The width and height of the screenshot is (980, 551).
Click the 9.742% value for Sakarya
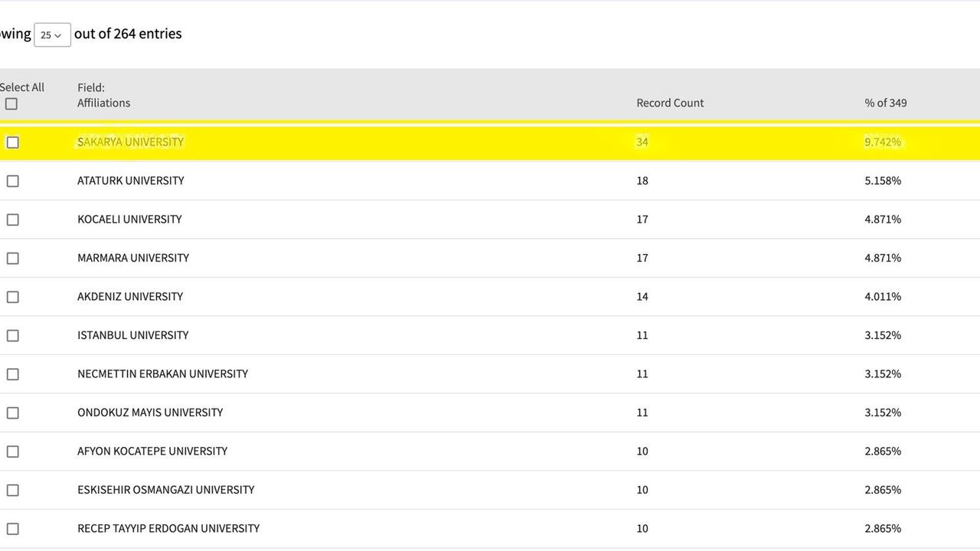click(x=882, y=142)
